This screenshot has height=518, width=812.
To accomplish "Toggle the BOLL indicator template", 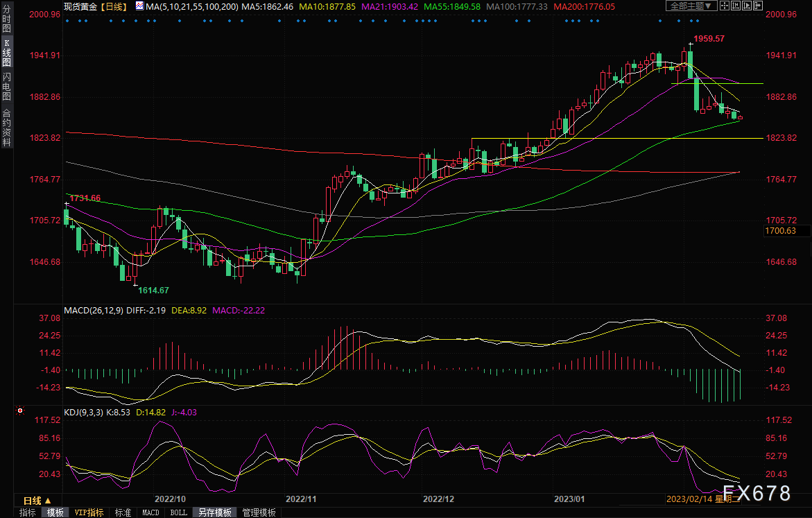I will point(178,512).
